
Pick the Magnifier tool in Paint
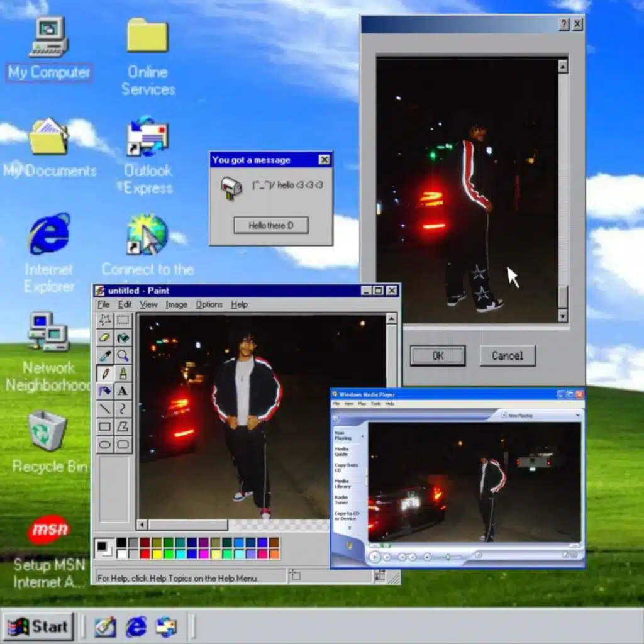(123, 356)
